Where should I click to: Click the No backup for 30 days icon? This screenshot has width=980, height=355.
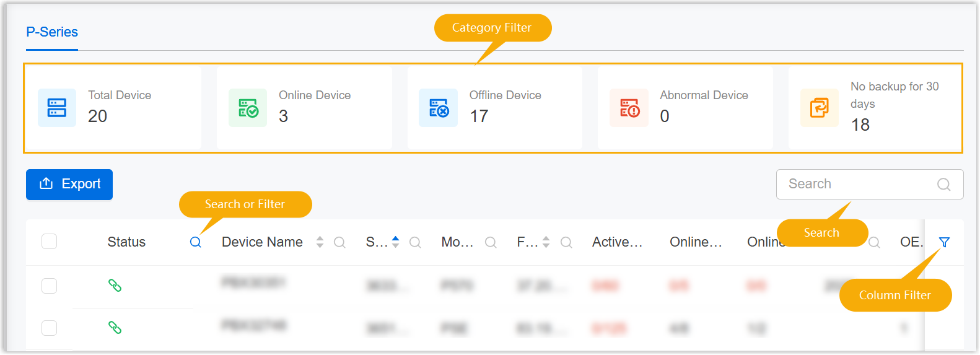tap(819, 108)
